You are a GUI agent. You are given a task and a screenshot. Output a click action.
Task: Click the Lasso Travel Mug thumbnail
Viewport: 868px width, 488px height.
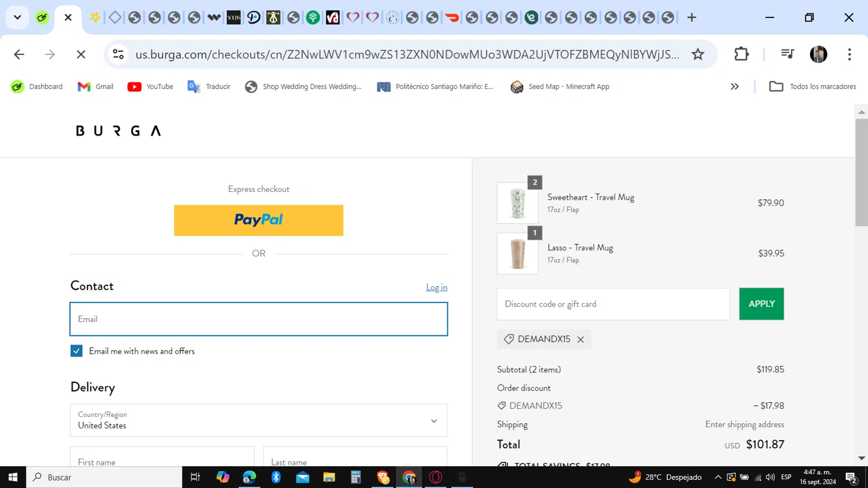pos(518,253)
